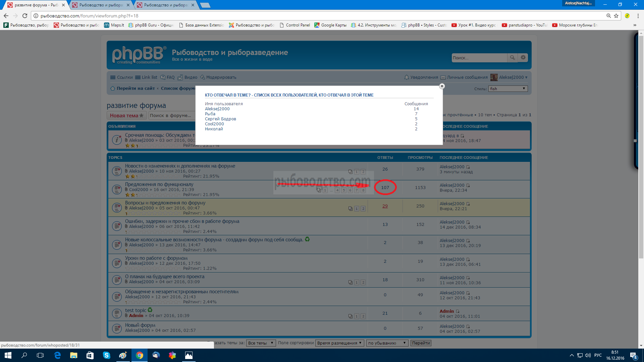Open the Control Panel bookmark

point(295,25)
